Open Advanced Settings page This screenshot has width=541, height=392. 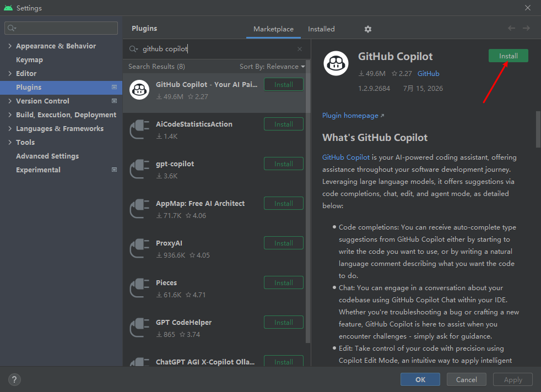point(47,156)
